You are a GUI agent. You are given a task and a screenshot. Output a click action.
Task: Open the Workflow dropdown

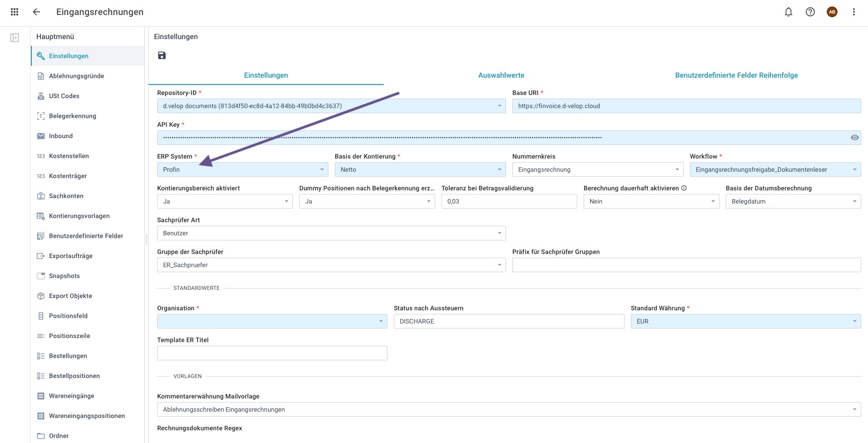point(854,169)
